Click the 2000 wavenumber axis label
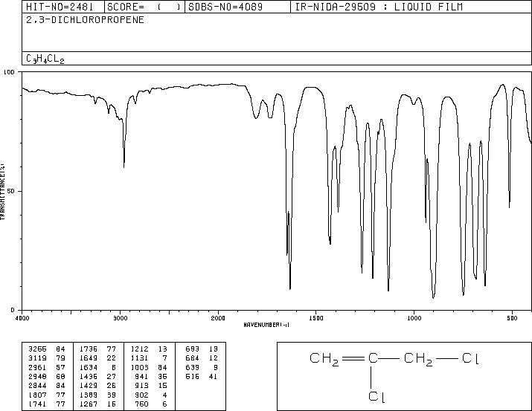This screenshot has height=411, width=532. pos(218,318)
